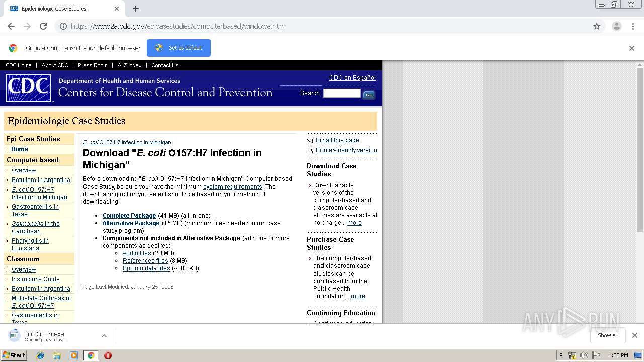Open sidebar E. coli O157:H7 Infection in Michigan
644x362 pixels.
click(39, 193)
